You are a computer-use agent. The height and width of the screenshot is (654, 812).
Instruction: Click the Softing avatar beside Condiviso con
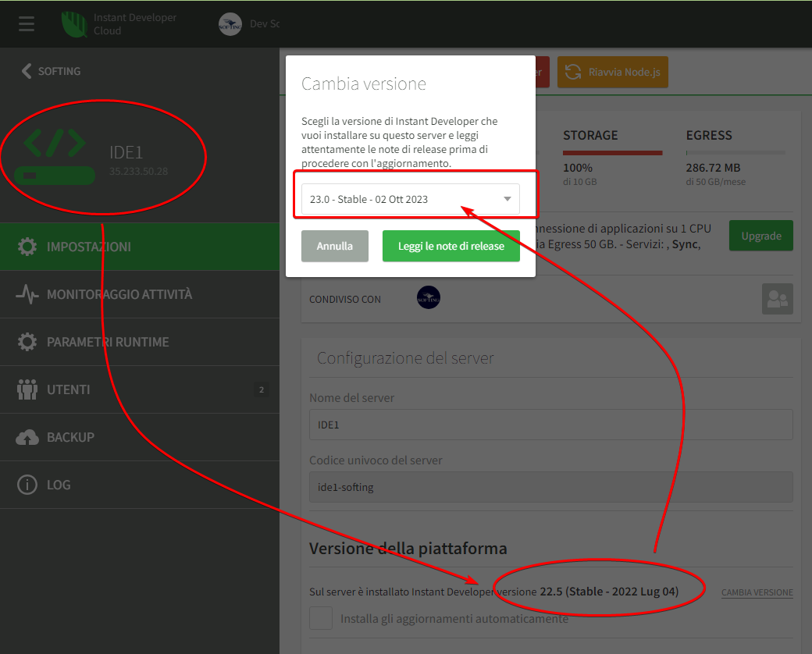(x=428, y=297)
